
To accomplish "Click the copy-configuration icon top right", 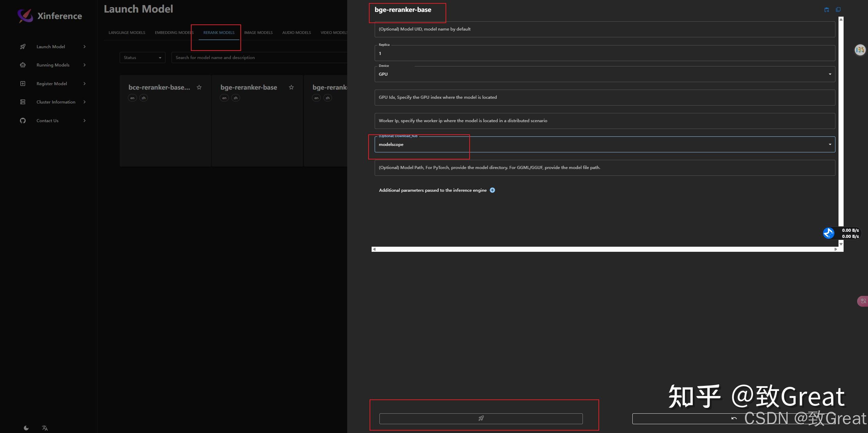I will [x=839, y=9].
